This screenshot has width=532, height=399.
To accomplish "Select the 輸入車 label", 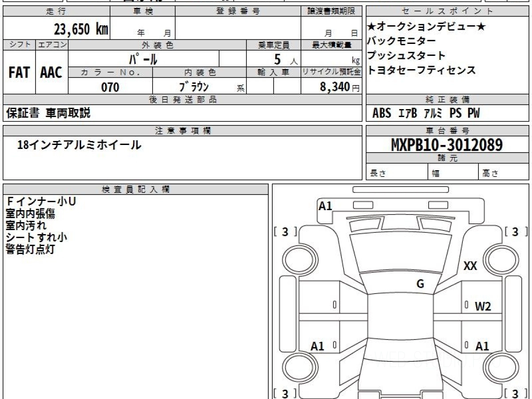I will coord(274,72).
